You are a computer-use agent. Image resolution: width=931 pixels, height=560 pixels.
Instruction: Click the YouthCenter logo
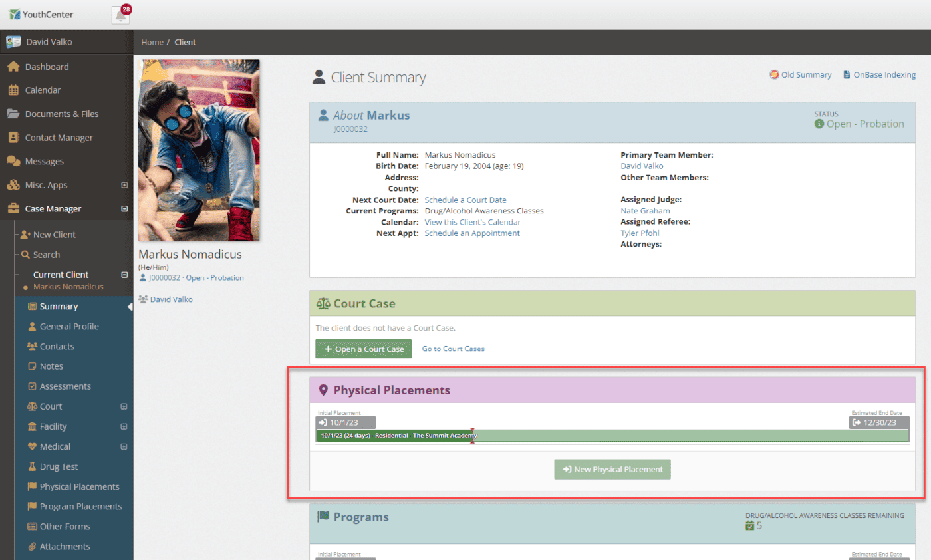[41, 15]
